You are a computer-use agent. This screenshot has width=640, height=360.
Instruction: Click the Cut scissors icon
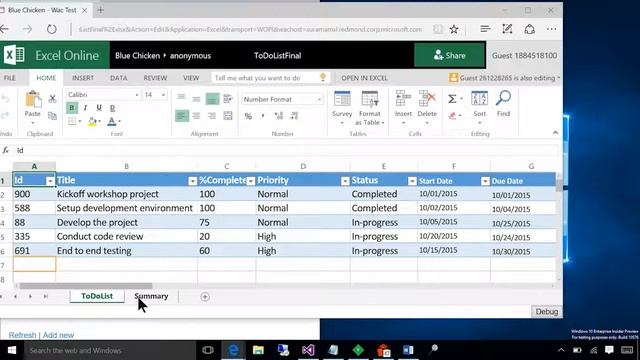(x=52, y=98)
